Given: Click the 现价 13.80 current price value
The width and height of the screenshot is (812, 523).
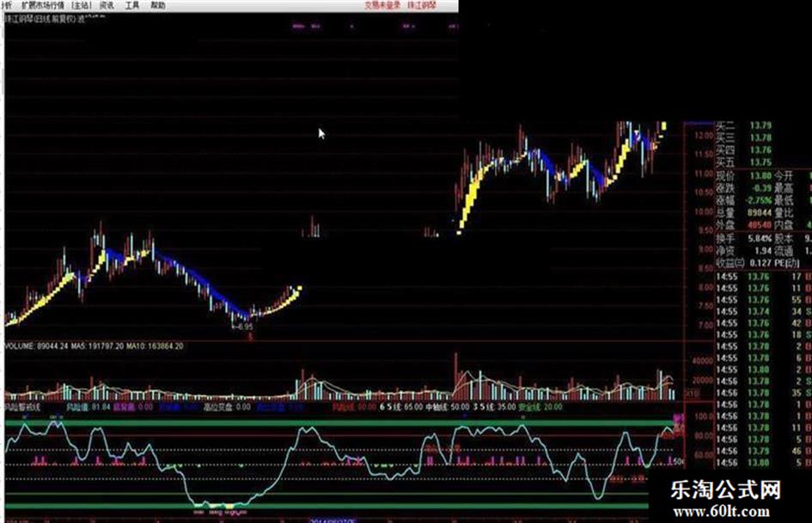Looking at the screenshot, I should click(x=760, y=175).
